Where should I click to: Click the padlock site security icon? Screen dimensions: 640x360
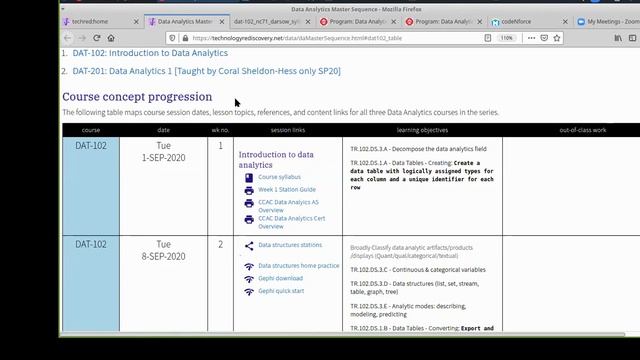[185, 38]
